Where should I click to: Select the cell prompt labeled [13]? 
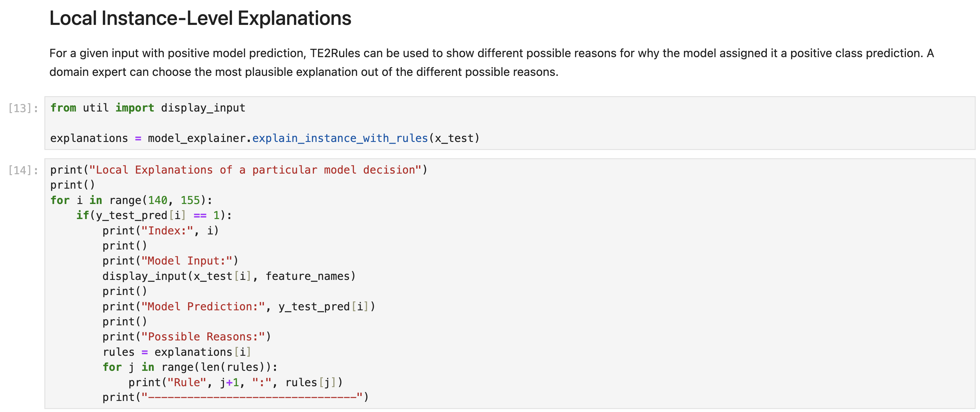pyautogui.click(x=23, y=108)
